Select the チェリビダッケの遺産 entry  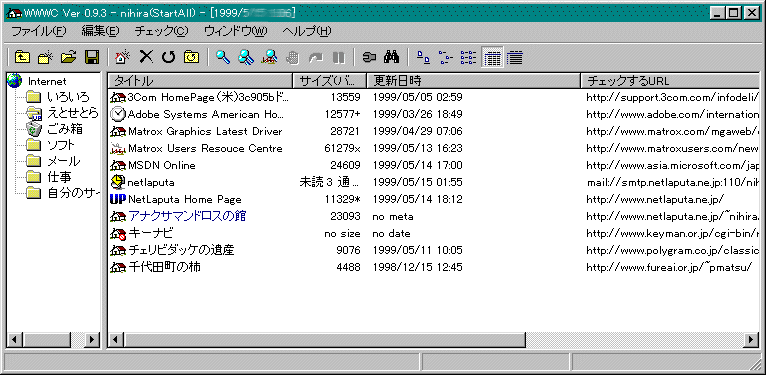click(181, 250)
